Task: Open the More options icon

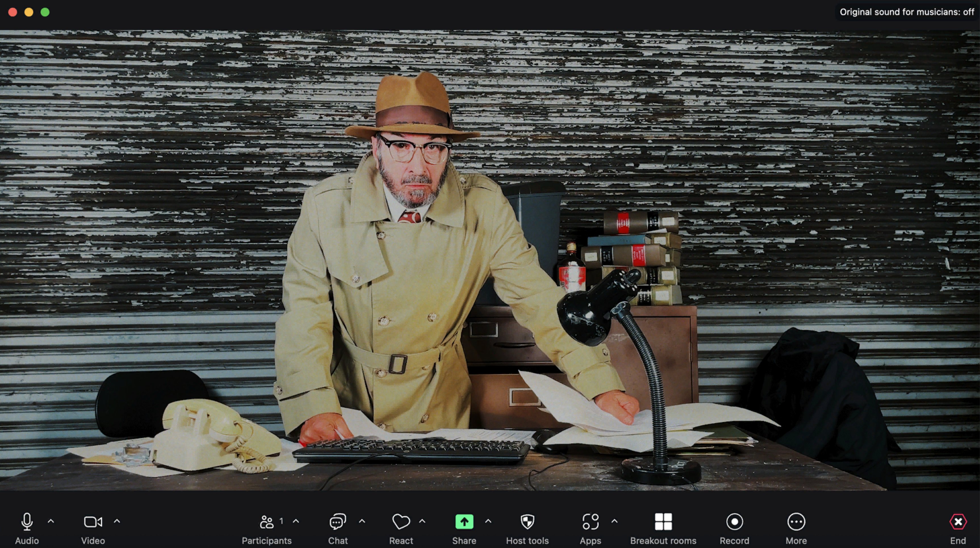Action: click(796, 522)
